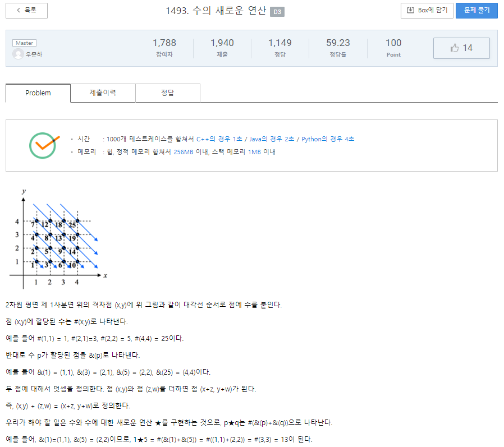Click the 1,940 제출 statistic
Image resolution: width=504 pixels, height=447 pixels.
click(222, 48)
